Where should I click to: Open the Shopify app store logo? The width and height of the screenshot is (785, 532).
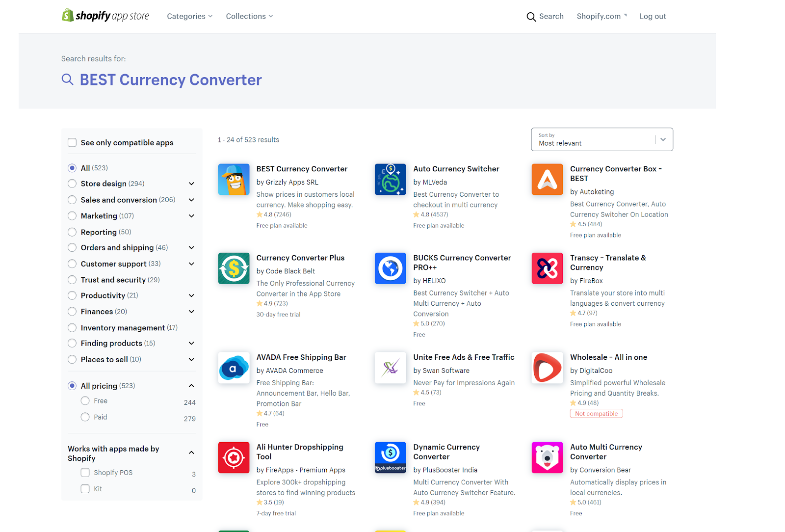pos(105,16)
